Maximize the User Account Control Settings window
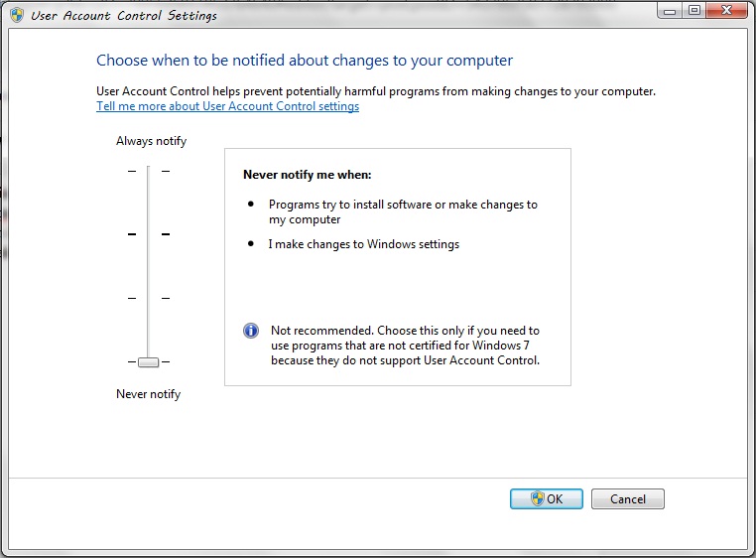 tap(694, 11)
